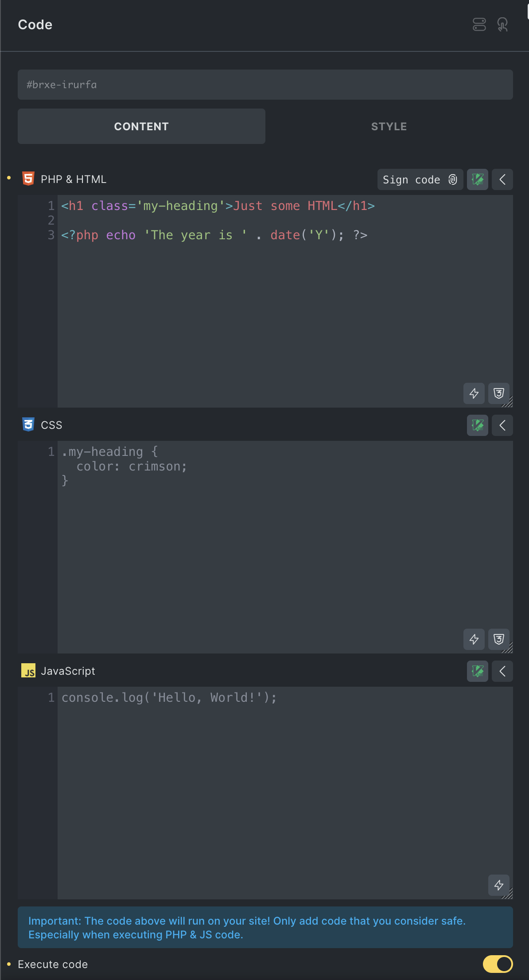Open dynamic data picker for PHP & HTML
529x980 pixels.
(477, 179)
